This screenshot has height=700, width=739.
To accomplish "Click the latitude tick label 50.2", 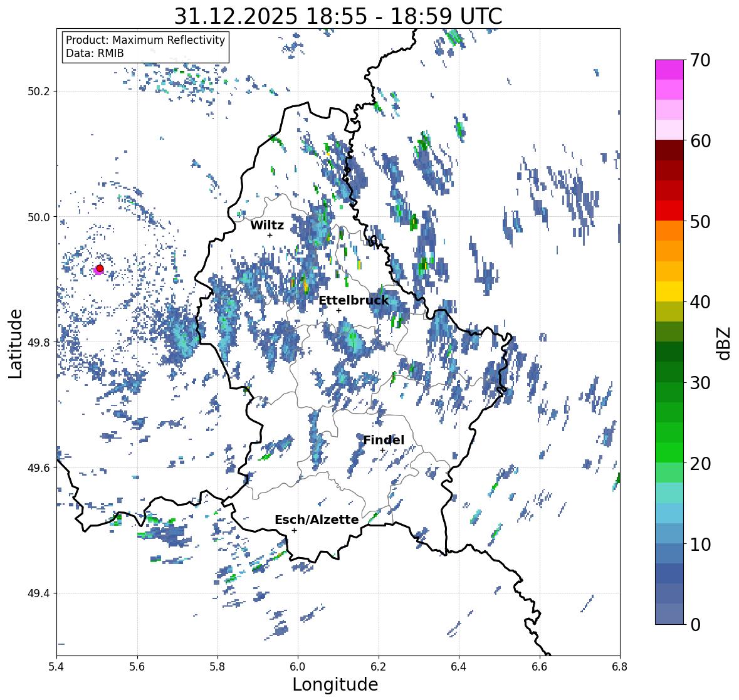I will coord(39,91).
